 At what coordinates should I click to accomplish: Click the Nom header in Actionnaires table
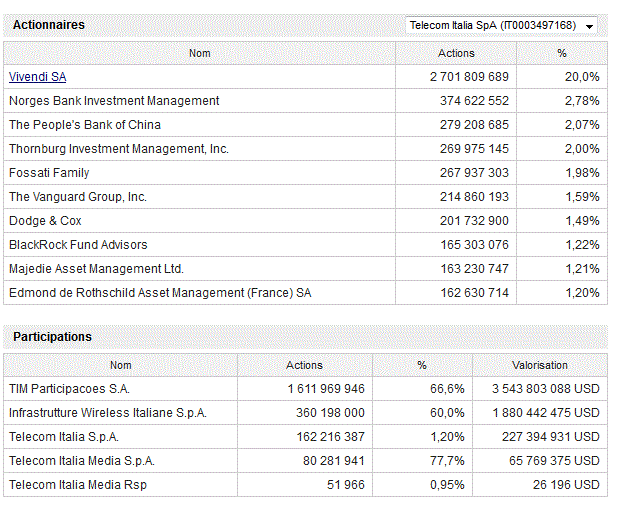pyautogui.click(x=200, y=53)
